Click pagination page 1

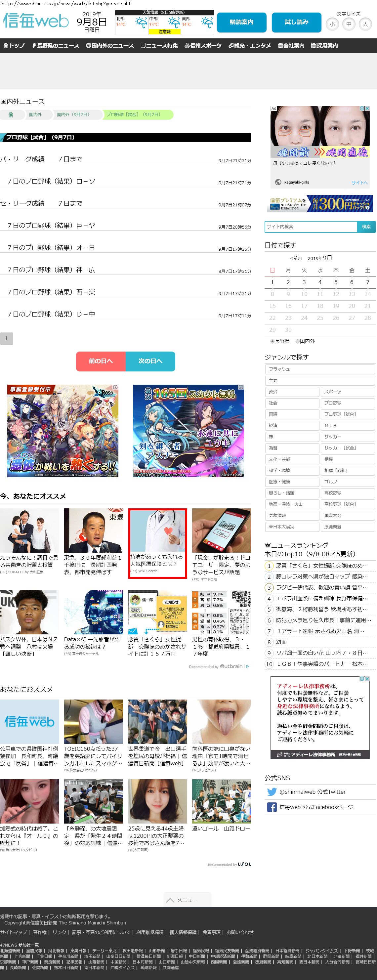point(7,339)
